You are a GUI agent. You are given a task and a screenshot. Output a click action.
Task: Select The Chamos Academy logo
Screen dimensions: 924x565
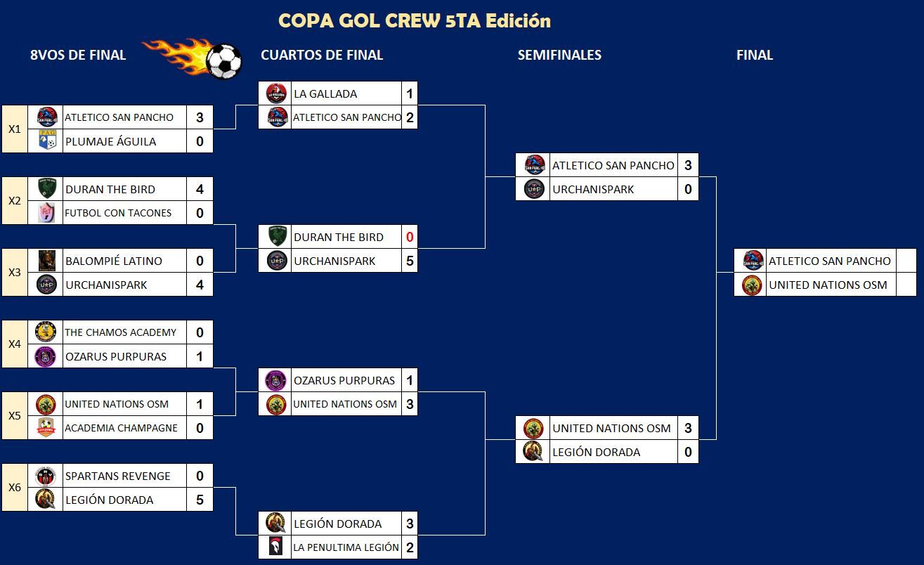tap(46, 332)
